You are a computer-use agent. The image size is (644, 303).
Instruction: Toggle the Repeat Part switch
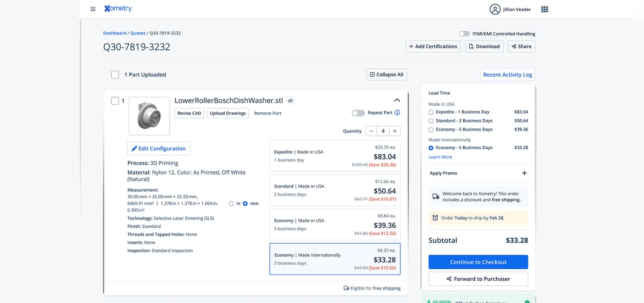click(358, 113)
